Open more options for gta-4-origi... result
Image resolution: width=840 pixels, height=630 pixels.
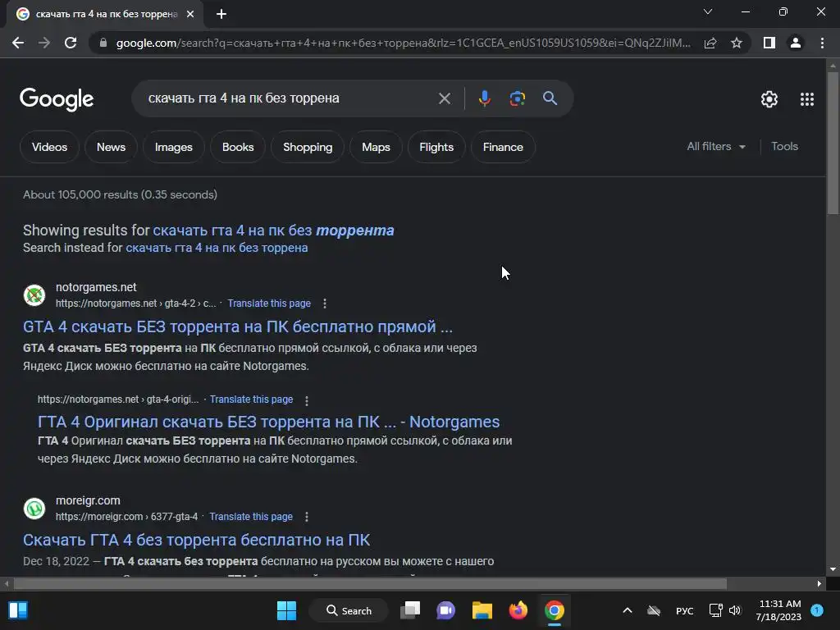coord(307,400)
